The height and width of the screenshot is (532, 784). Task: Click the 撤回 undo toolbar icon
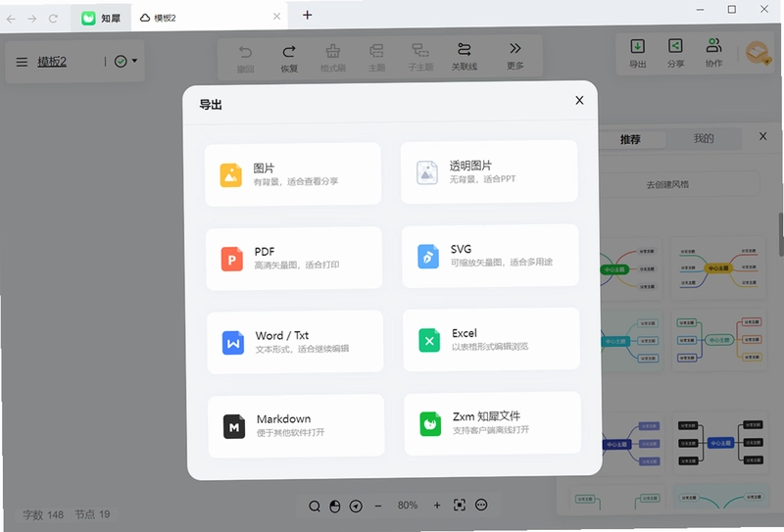click(x=245, y=58)
